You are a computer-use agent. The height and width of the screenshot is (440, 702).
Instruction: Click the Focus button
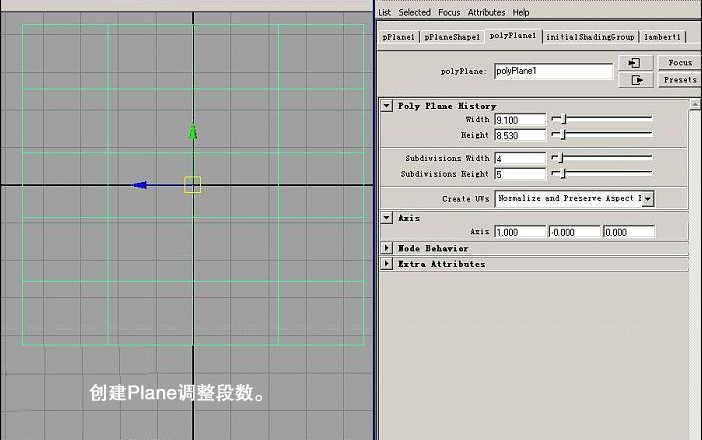[x=680, y=63]
